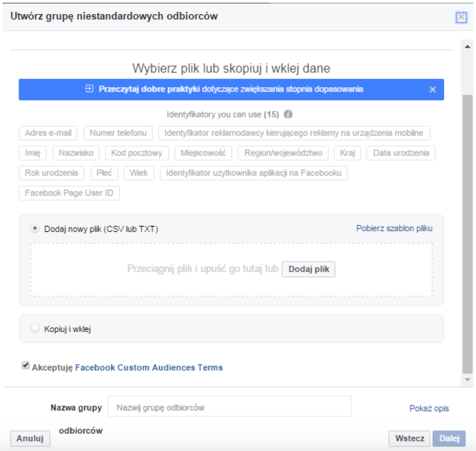476x451 pixels.
Task: Click 'Przeczytaj dobre praktyki' banner text
Action: pos(141,89)
